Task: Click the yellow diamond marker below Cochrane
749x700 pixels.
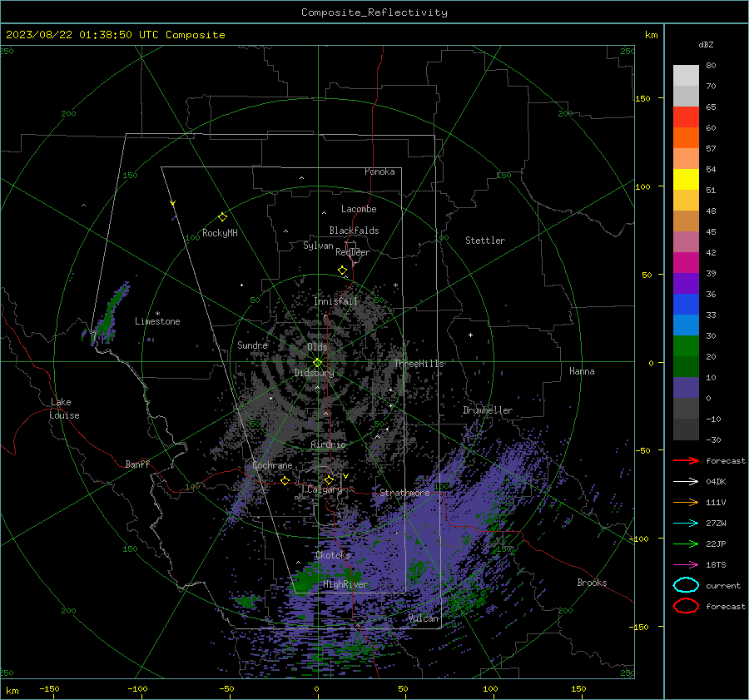Action: [285, 480]
